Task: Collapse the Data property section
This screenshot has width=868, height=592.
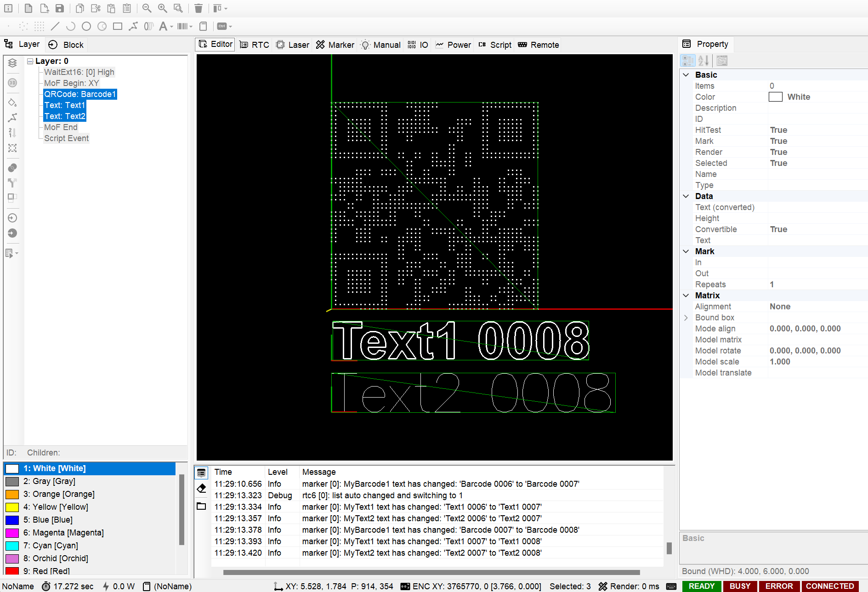Action: [686, 196]
